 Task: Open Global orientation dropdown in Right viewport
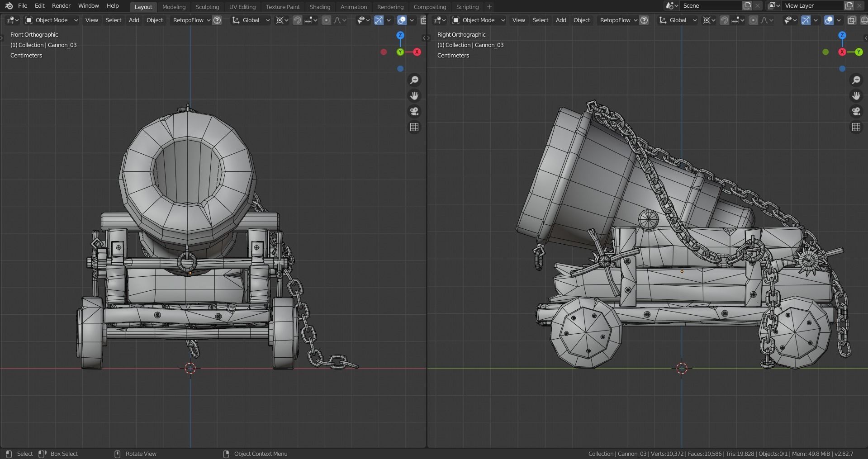pyautogui.click(x=678, y=20)
